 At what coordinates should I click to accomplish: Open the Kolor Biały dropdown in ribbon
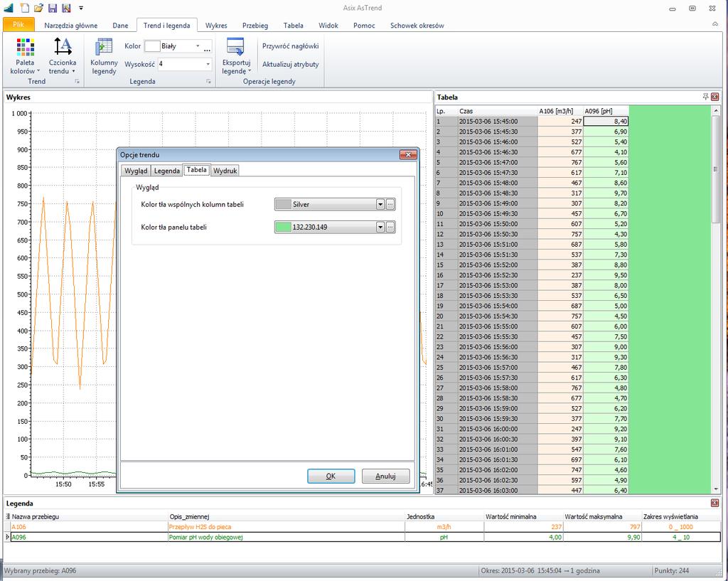pos(198,46)
